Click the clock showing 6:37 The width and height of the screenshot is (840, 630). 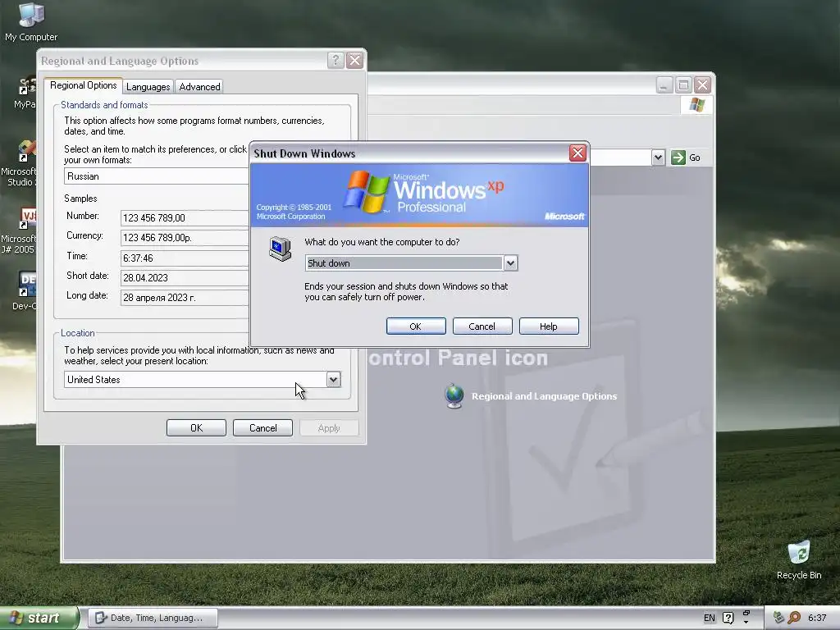[817, 618]
